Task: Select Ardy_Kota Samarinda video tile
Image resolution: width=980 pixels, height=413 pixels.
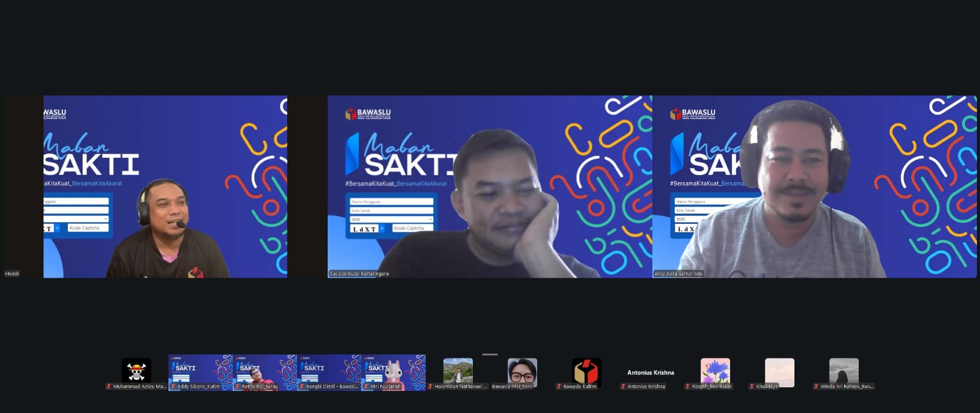Action: pyautogui.click(x=815, y=187)
